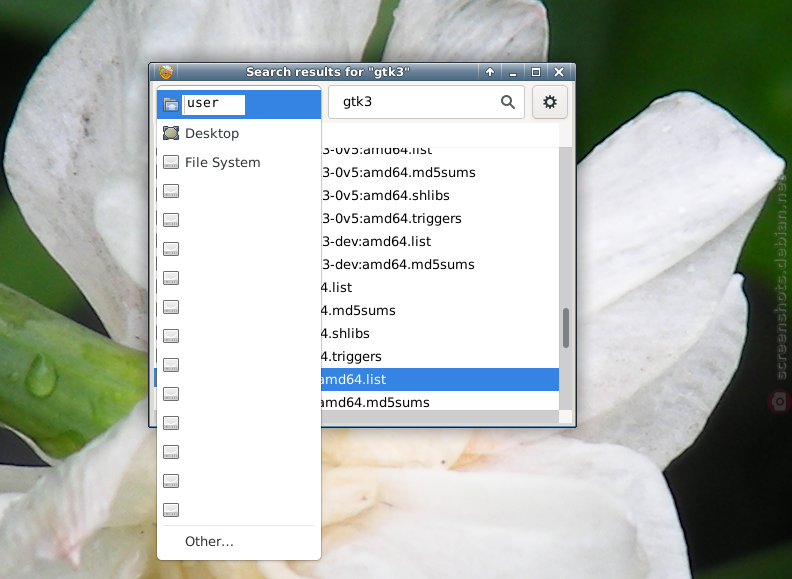Image resolution: width=792 pixels, height=579 pixels.
Task: Choose Other... in the location menu
Action: tap(239, 542)
